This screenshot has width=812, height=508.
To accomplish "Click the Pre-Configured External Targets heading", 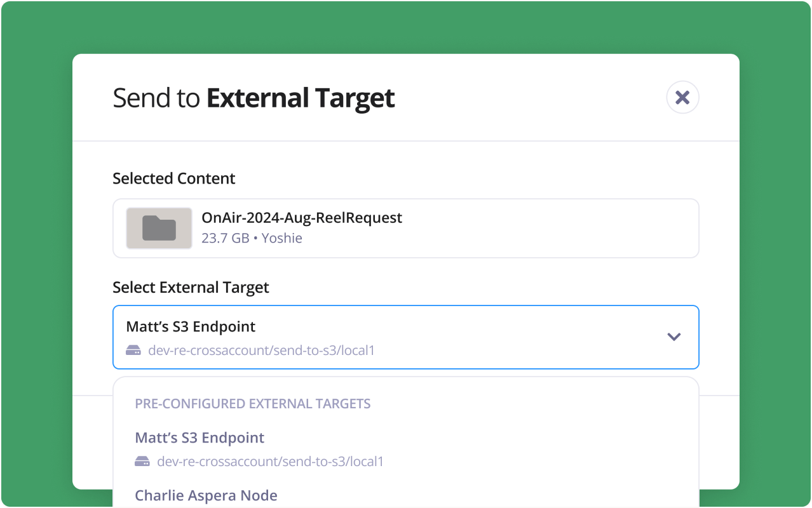I will click(252, 403).
